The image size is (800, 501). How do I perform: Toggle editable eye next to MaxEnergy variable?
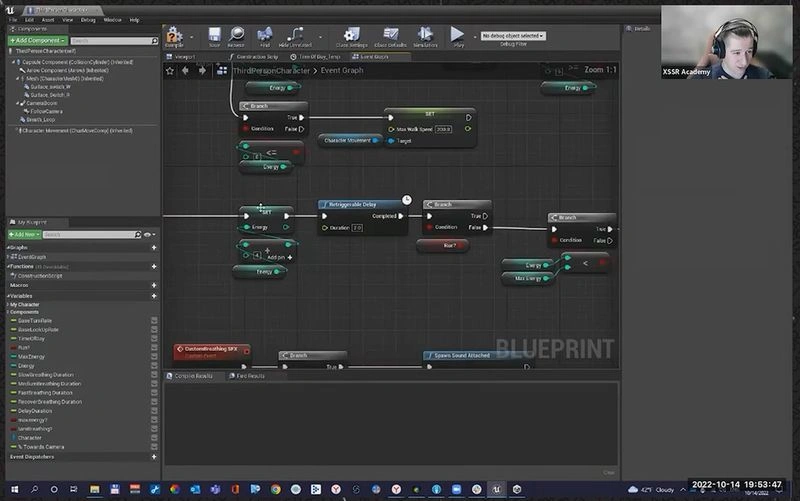click(x=154, y=357)
